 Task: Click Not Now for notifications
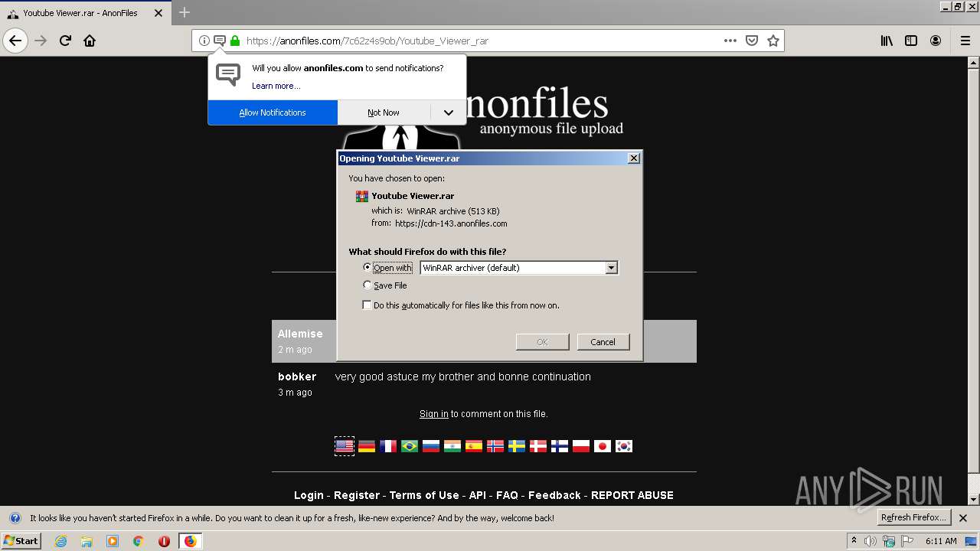[384, 112]
